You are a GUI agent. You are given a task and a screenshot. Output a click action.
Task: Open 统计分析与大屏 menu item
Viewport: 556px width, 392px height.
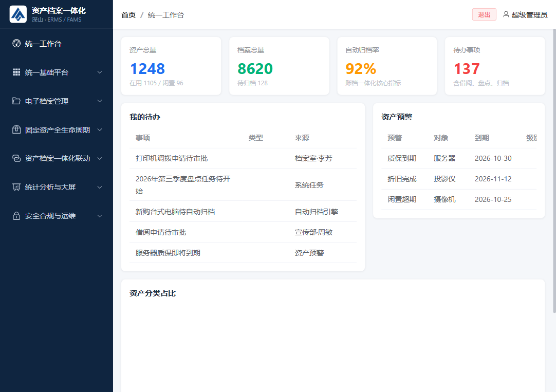(57, 187)
